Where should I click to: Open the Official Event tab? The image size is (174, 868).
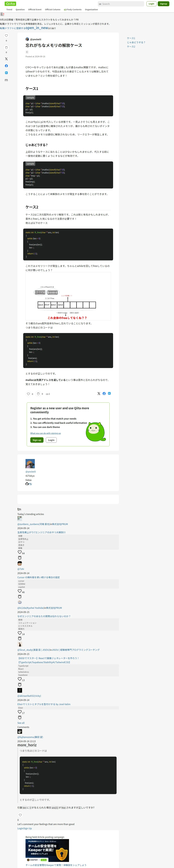(x=35, y=9)
